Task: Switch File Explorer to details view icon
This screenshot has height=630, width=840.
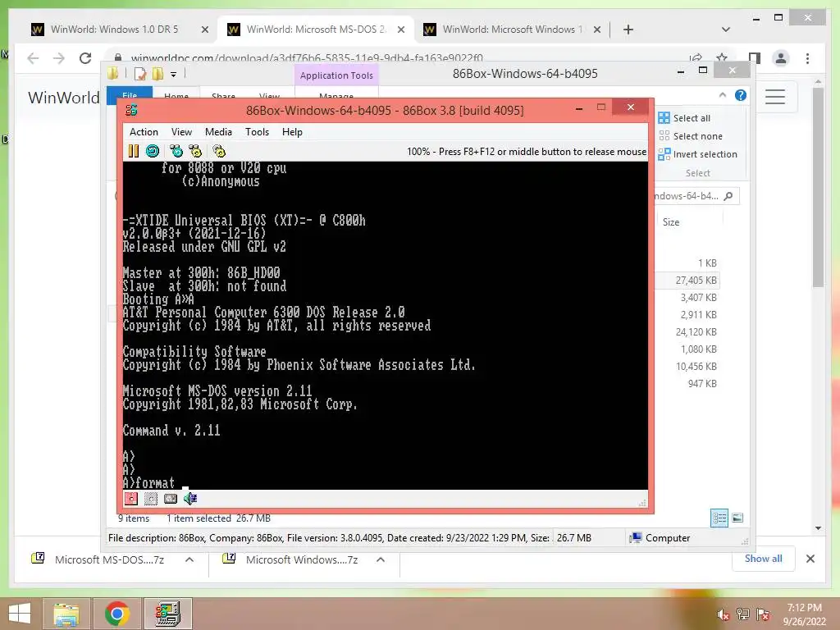Action: pyautogui.click(x=719, y=518)
